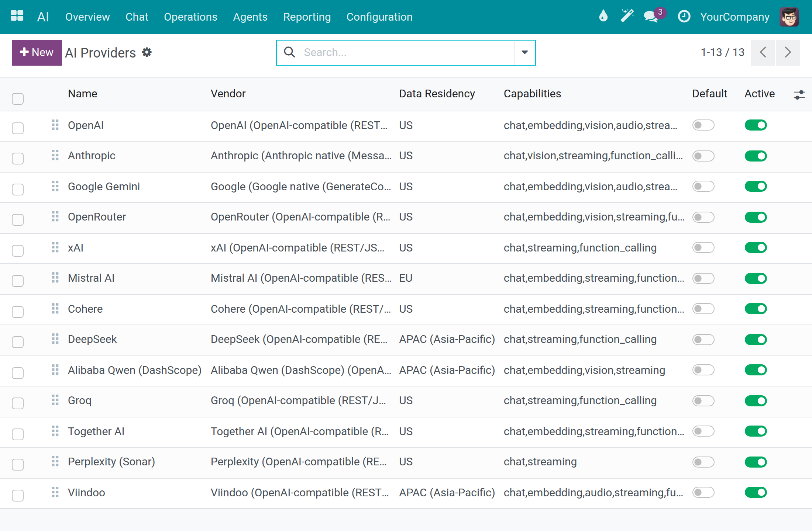Open the YourCompany switcher
Screen dimensions: 812x531
735,17
